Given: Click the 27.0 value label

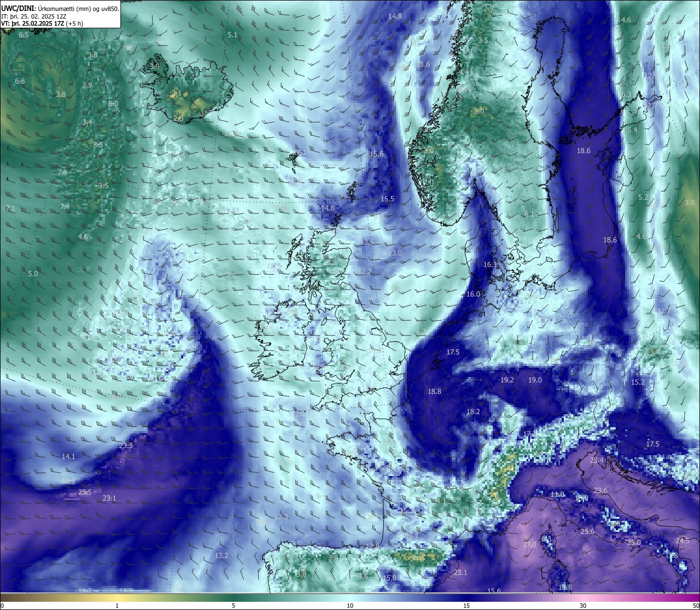Looking at the screenshot, I should 529,545.
